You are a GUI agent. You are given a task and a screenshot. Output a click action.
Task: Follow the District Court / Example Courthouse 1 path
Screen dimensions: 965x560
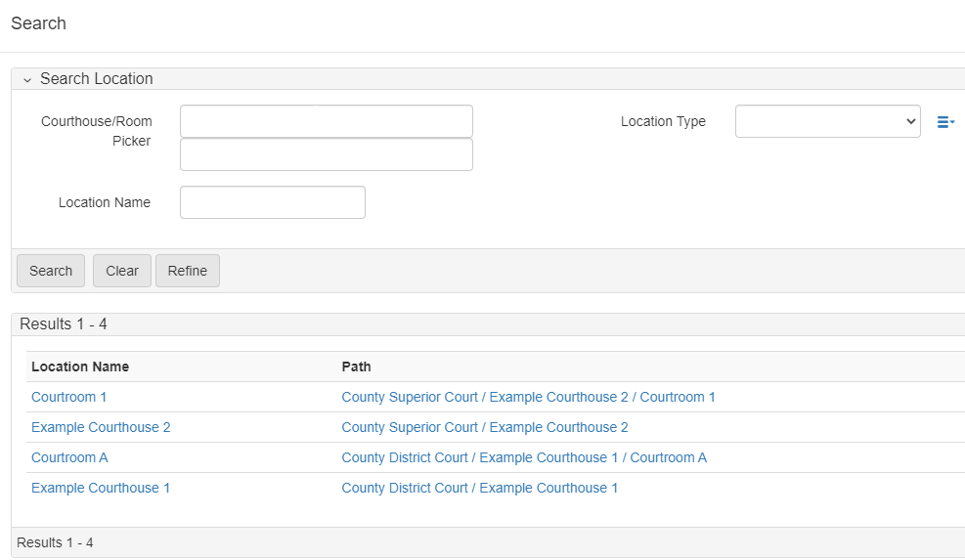479,488
